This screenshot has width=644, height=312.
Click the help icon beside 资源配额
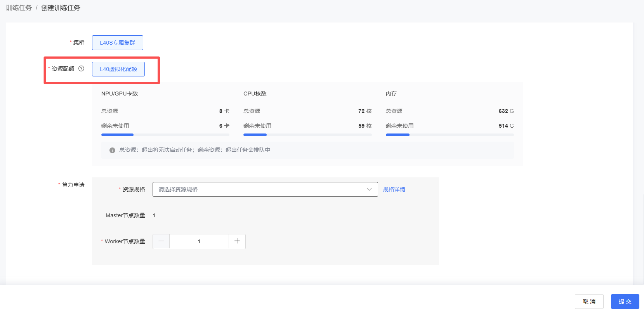81,69
